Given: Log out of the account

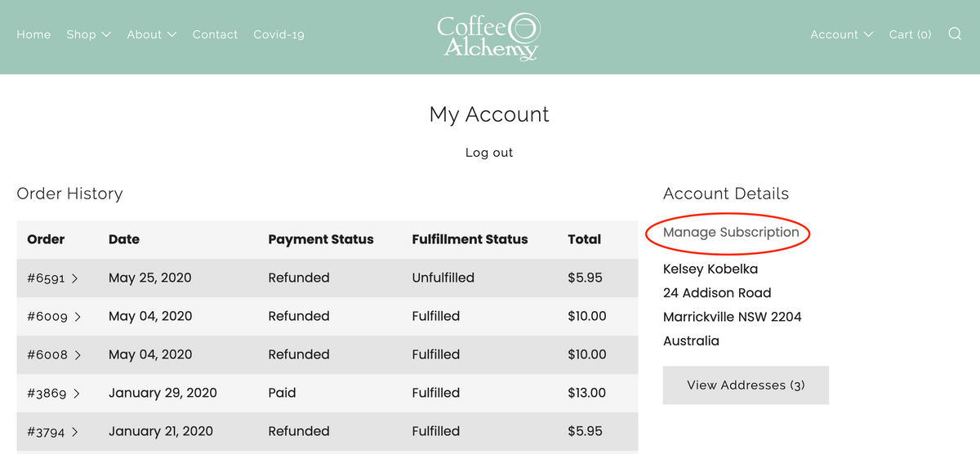Looking at the screenshot, I should pos(489,153).
